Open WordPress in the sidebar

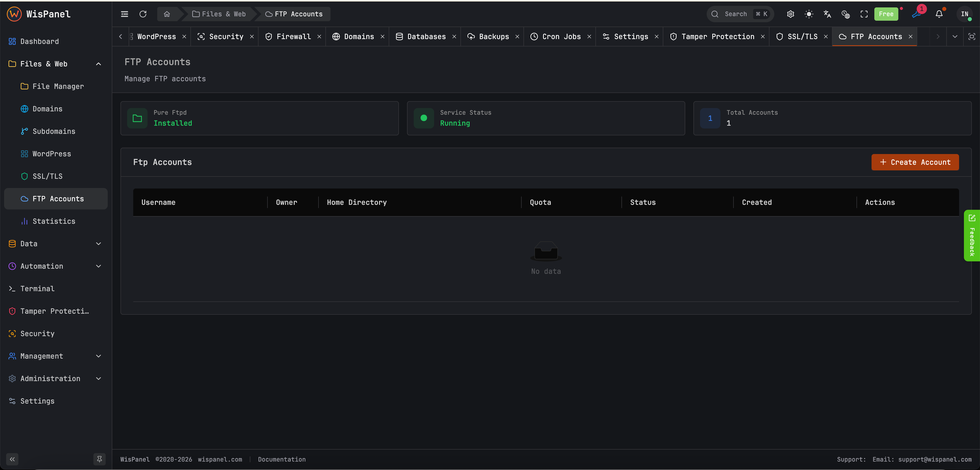pyautogui.click(x=56, y=154)
